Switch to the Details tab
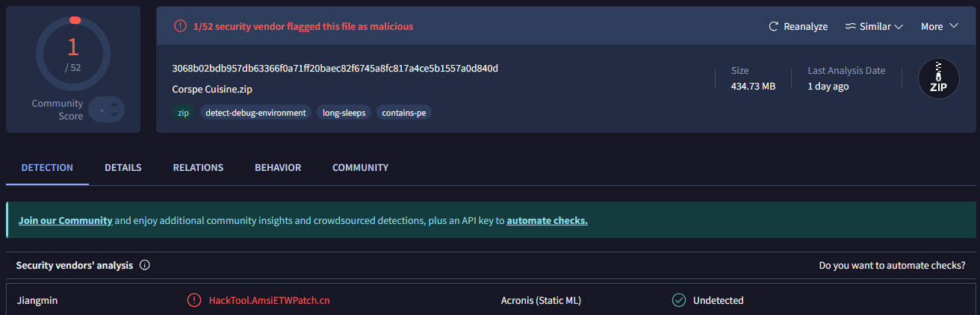980x315 pixels. (x=123, y=167)
